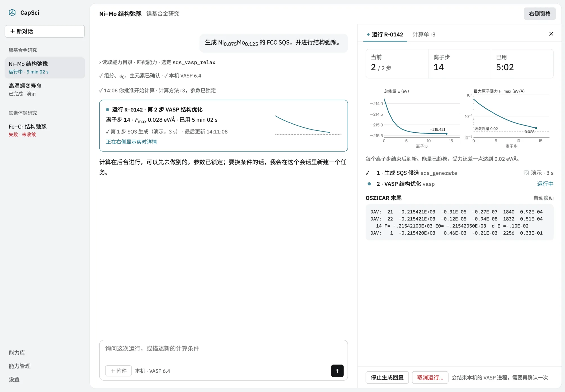Open 设置 in the sidebar
The height and width of the screenshot is (392, 565).
(x=14, y=379)
